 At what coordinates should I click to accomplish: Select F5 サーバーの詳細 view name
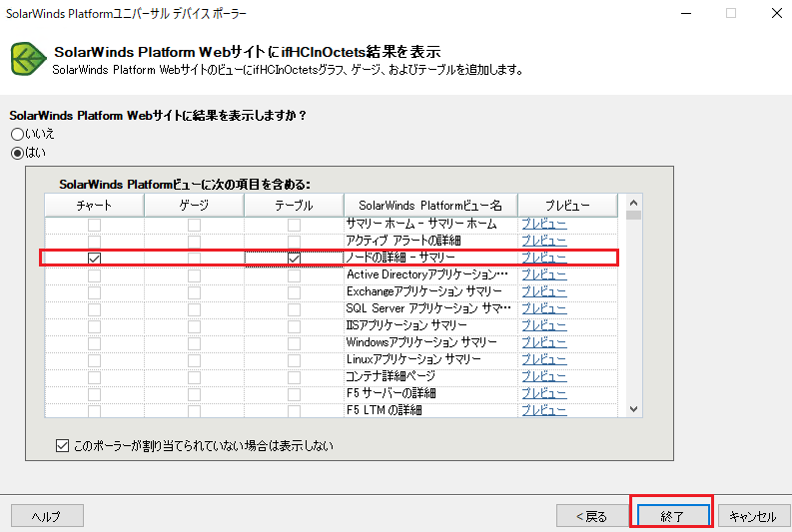pyautogui.click(x=391, y=393)
